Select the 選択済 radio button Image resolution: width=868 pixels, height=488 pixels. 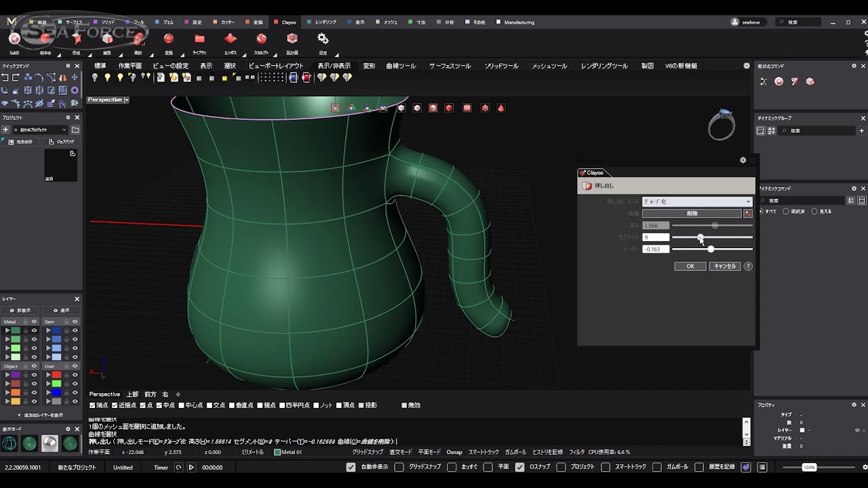coord(786,211)
